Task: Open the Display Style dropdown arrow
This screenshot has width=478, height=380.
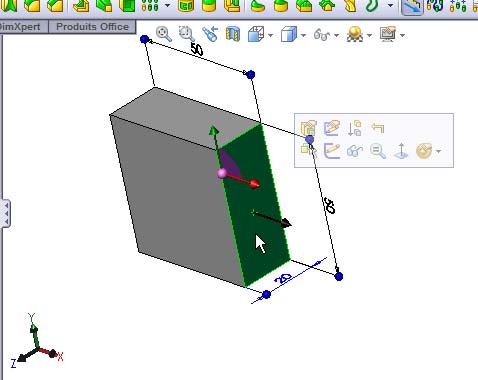Action: (303, 35)
